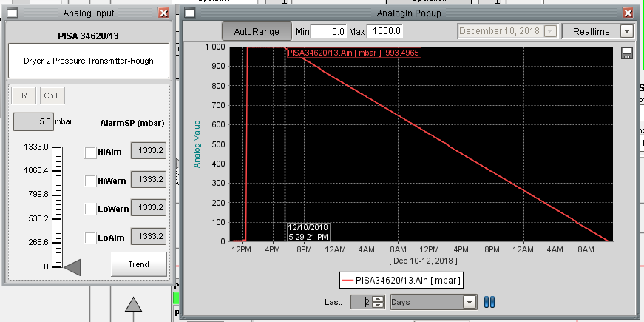This screenshot has width=644, height=322.
Task: Click the Ch.F button
Action: click(52, 95)
